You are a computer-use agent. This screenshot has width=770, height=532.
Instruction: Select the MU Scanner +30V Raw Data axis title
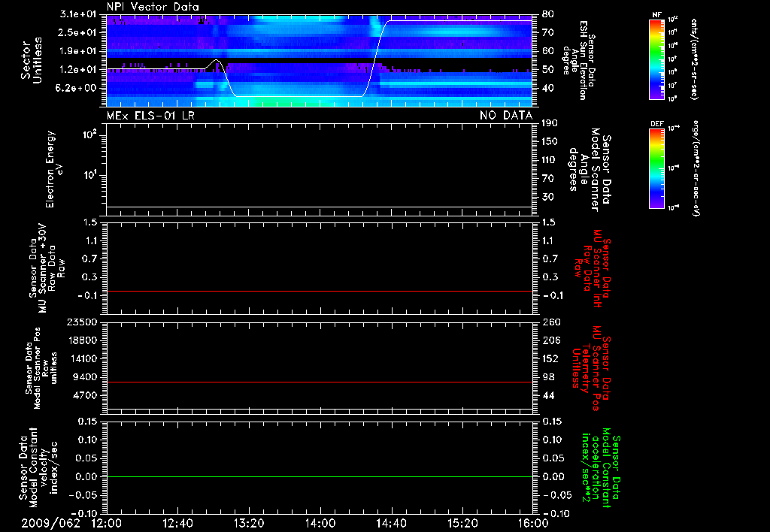(x=47, y=268)
